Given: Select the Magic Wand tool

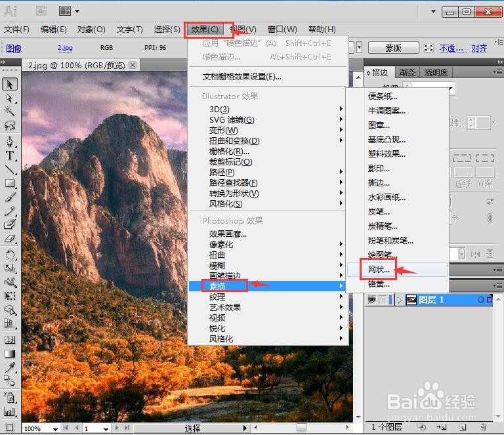Looking at the screenshot, I should pos(10,112).
